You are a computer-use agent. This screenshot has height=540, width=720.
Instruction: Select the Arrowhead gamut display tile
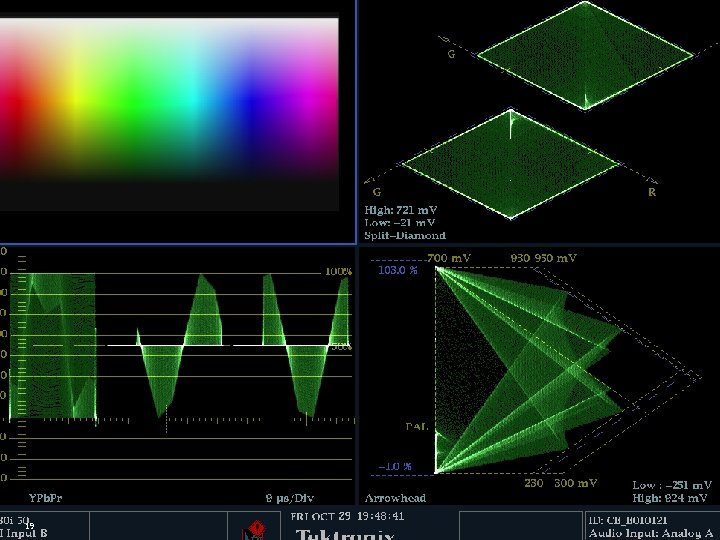(539, 375)
